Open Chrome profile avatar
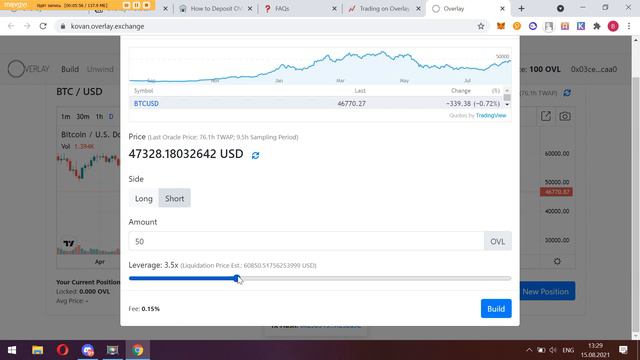Image resolution: width=640 pixels, height=360 pixels. click(613, 26)
